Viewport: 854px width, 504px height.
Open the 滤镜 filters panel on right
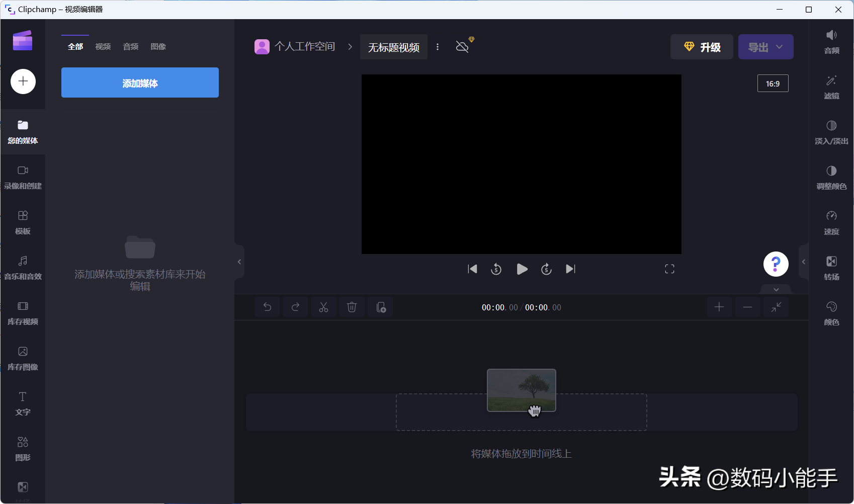[x=831, y=87]
